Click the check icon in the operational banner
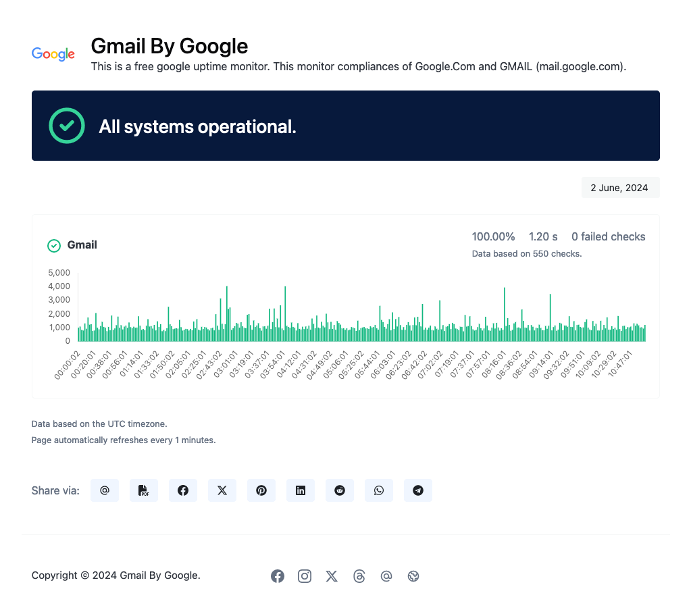 tap(67, 126)
